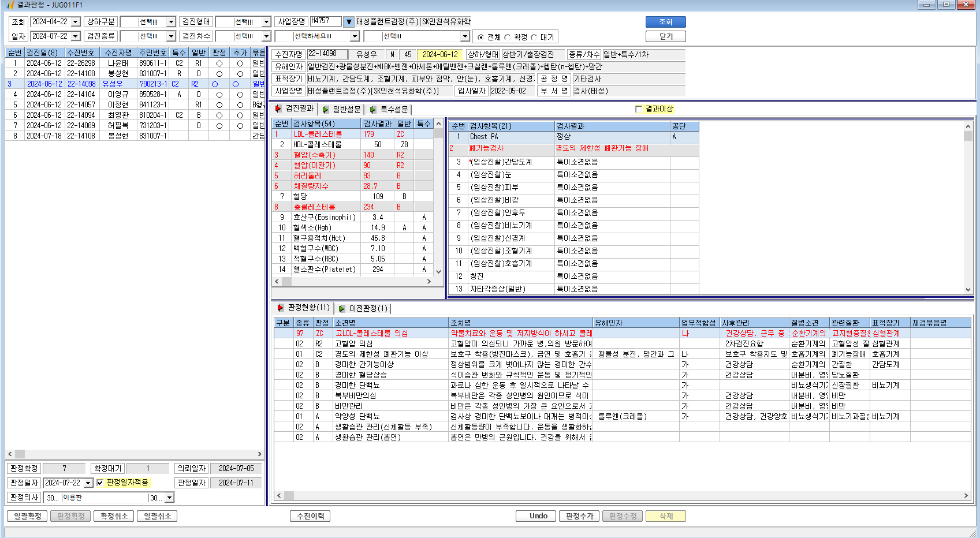Open the 판정일자 date dropdown
This screenshot has height=538, width=980.
pos(88,483)
